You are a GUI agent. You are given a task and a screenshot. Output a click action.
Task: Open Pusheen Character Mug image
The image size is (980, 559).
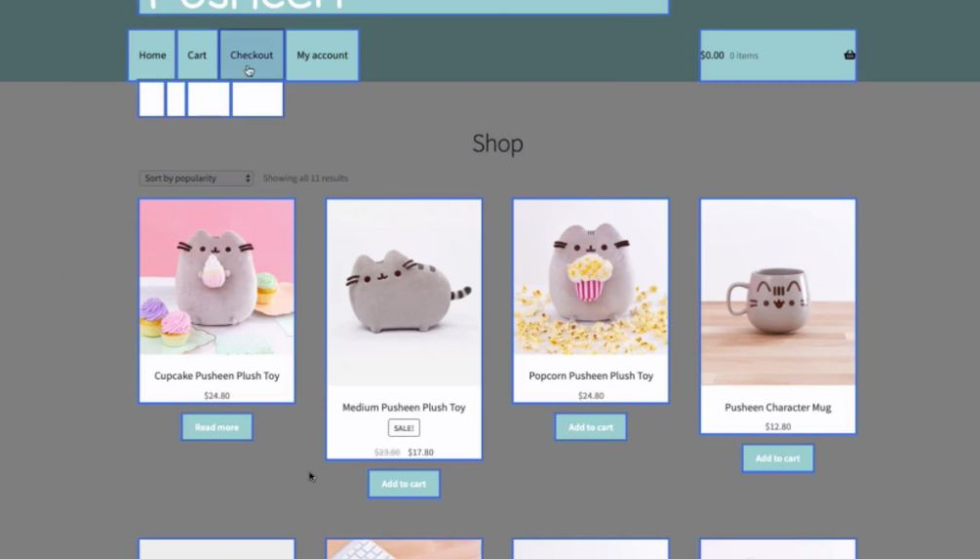coord(777,293)
